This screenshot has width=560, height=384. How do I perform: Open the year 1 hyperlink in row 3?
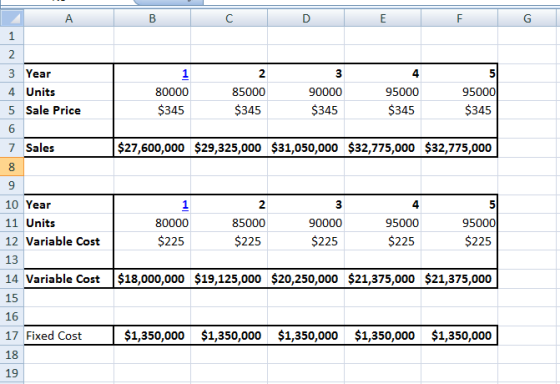point(185,74)
